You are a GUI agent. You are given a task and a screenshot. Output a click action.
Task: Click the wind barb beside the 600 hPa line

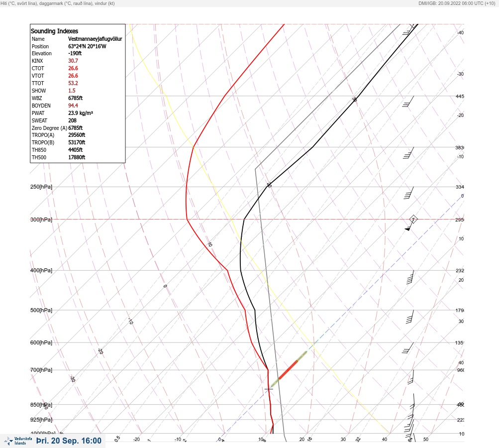click(x=408, y=348)
